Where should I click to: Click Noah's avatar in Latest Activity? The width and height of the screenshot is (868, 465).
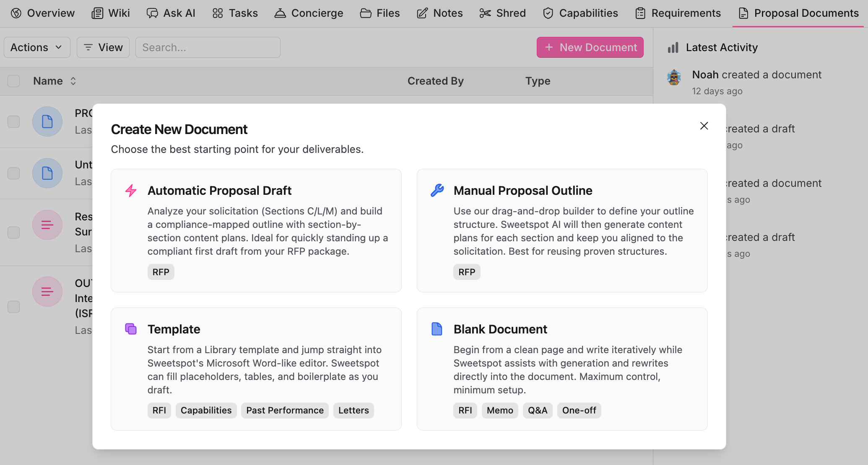[x=674, y=77]
